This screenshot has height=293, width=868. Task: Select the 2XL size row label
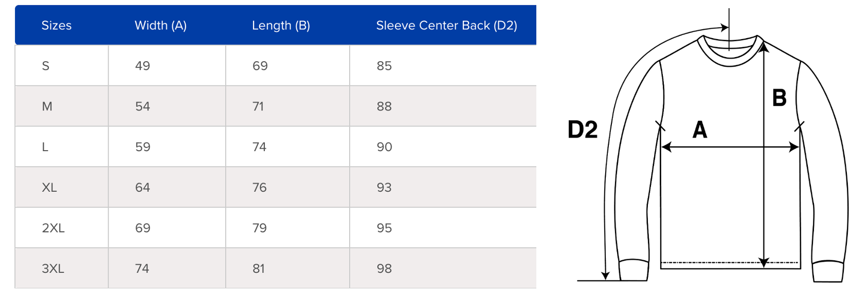pyautogui.click(x=53, y=228)
